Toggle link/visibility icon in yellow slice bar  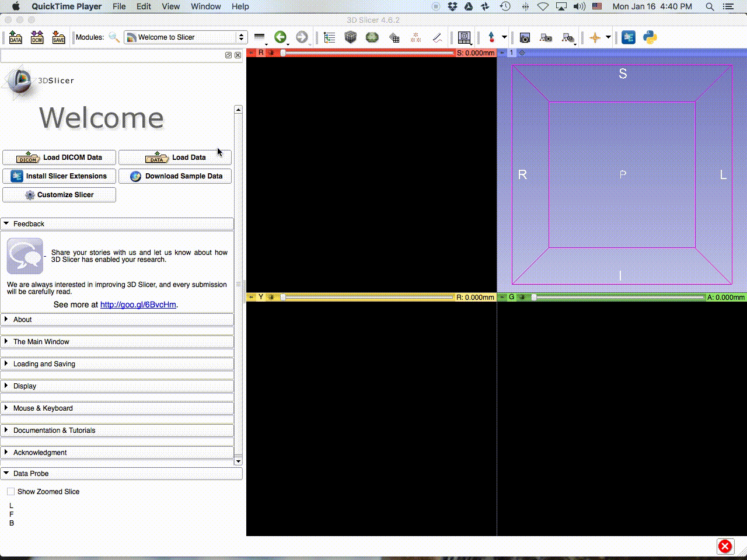coord(271,297)
